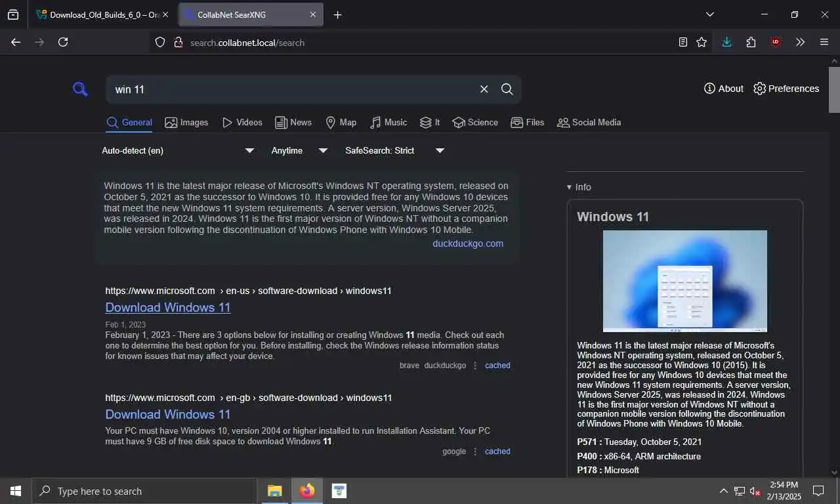This screenshot has width=840, height=504.
Task: Click the site security lock icon
Action: pyautogui.click(x=178, y=42)
